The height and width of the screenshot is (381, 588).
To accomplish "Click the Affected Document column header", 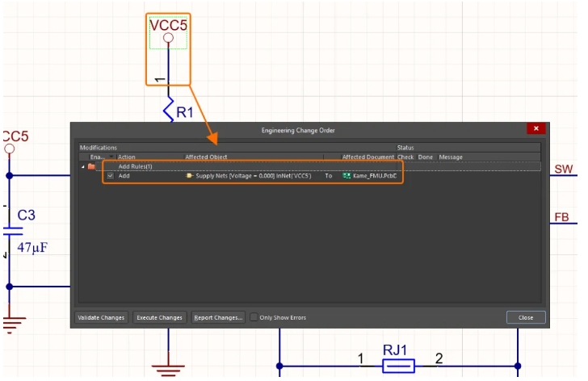I will point(367,157).
